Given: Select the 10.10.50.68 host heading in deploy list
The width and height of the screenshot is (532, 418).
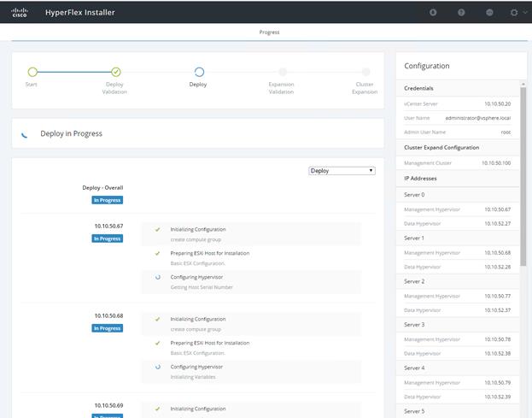Looking at the screenshot, I should (108, 315).
